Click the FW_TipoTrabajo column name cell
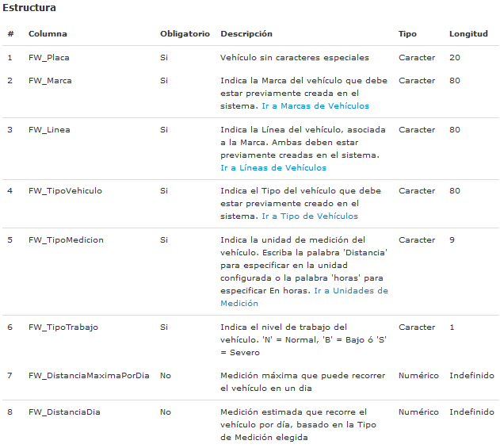This screenshot has height=448, width=500. [63, 327]
